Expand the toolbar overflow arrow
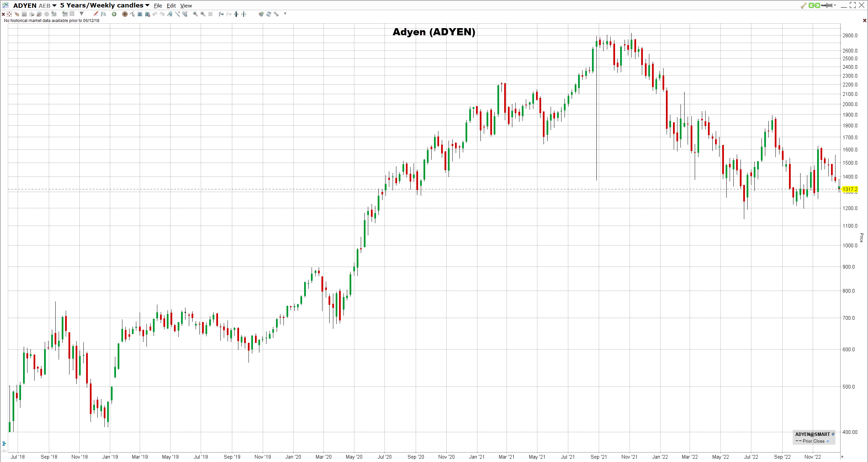 click(x=285, y=14)
